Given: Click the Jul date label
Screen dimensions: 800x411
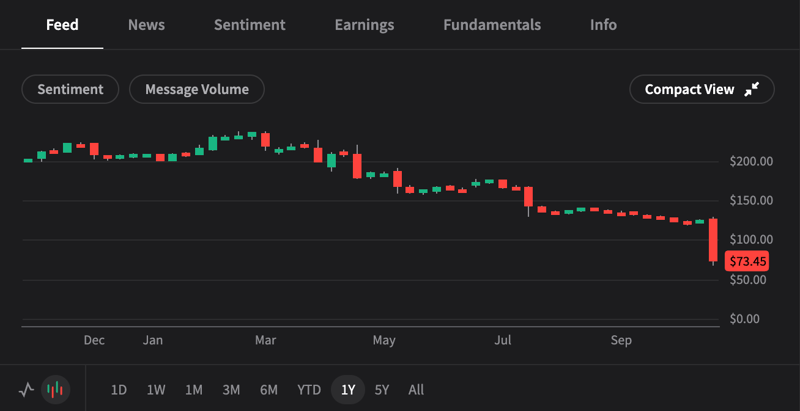Looking at the screenshot, I should (503, 341).
